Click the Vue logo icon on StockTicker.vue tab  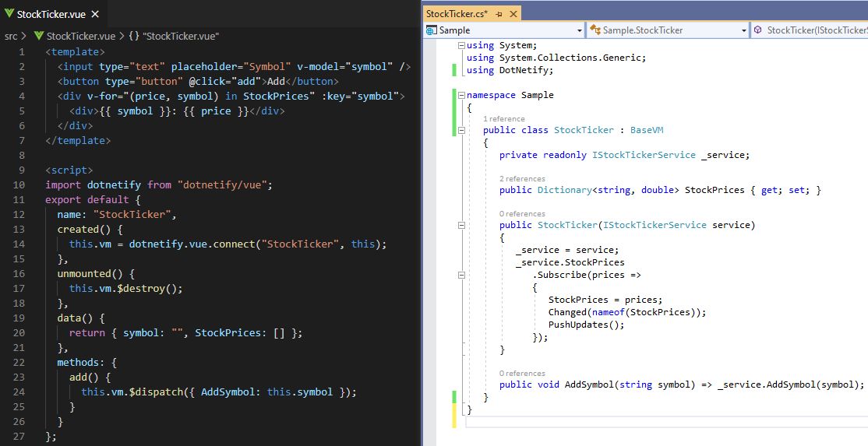[9, 14]
